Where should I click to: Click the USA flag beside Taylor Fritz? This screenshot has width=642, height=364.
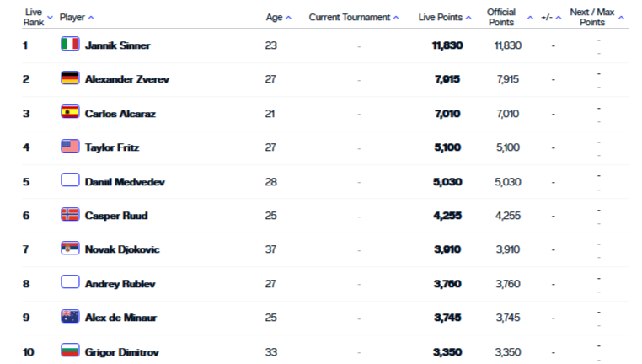70,147
